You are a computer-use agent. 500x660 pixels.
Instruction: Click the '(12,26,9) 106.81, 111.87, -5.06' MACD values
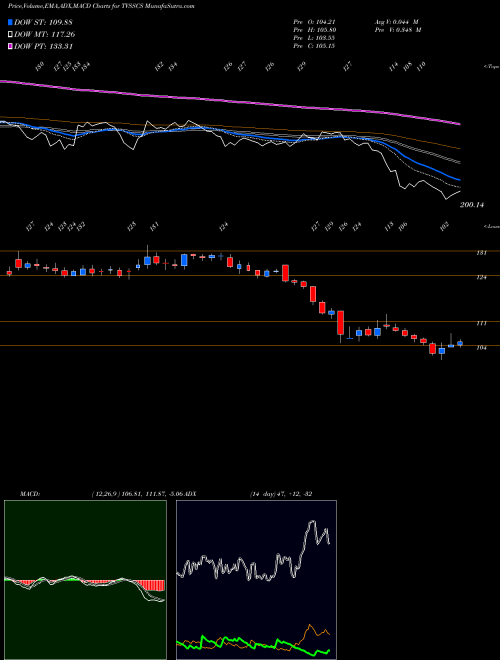click(x=138, y=494)
